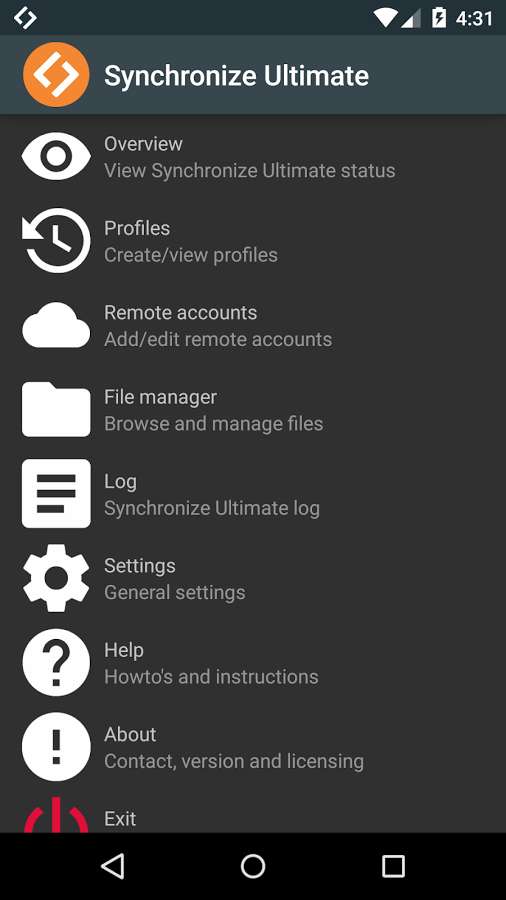View Contact, version and licensing info
The width and height of the screenshot is (506, 900).
tap(233, 761)
